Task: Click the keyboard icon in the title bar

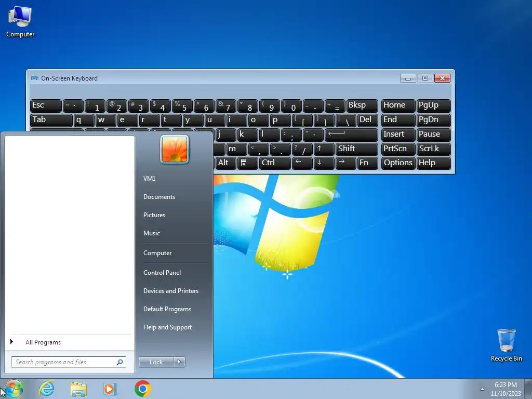Action: [35, 78]
